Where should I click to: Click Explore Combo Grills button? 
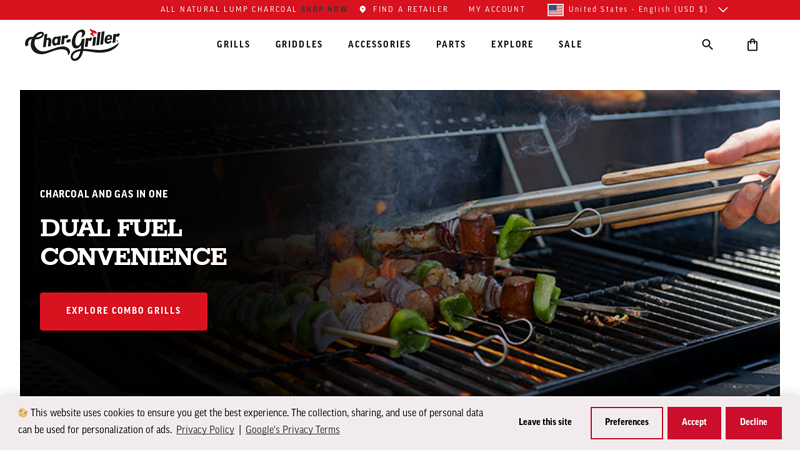(x=123, y=311)
